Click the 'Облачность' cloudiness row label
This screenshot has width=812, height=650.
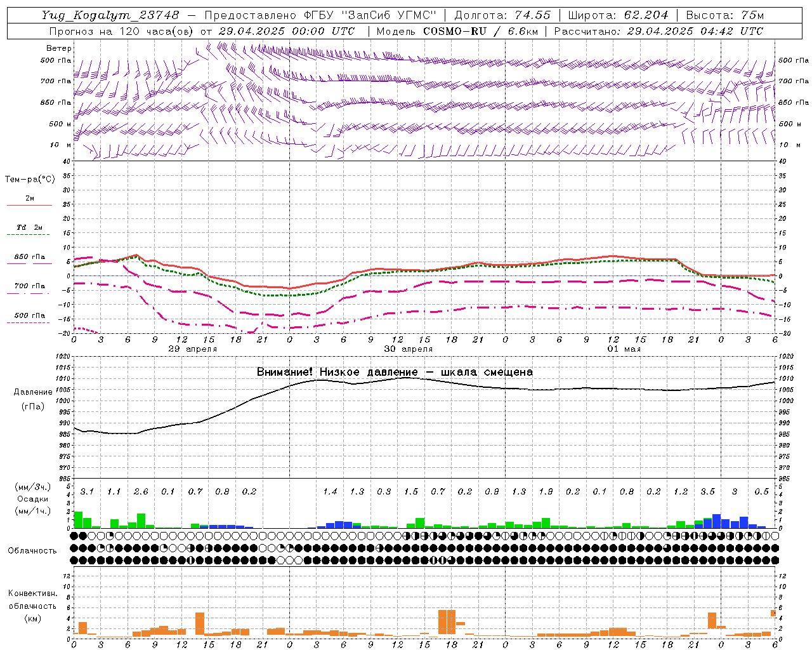point(32,550)
